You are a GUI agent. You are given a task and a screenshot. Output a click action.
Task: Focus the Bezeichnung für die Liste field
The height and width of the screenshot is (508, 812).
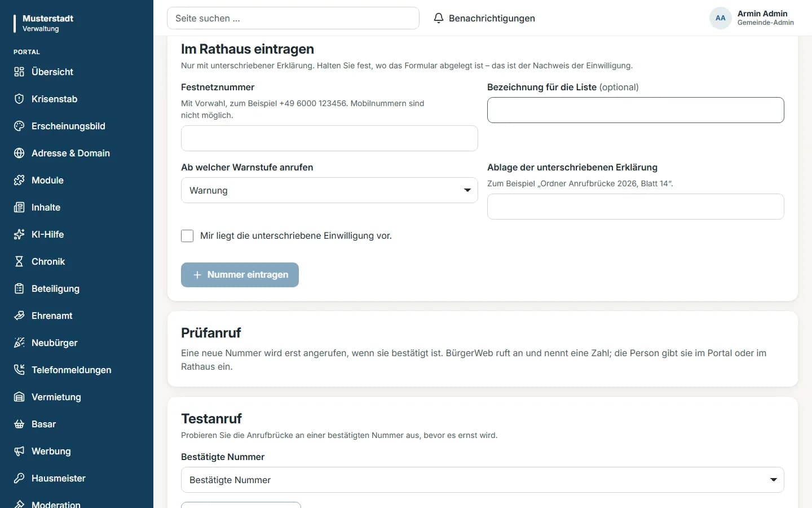pos(636,110)
